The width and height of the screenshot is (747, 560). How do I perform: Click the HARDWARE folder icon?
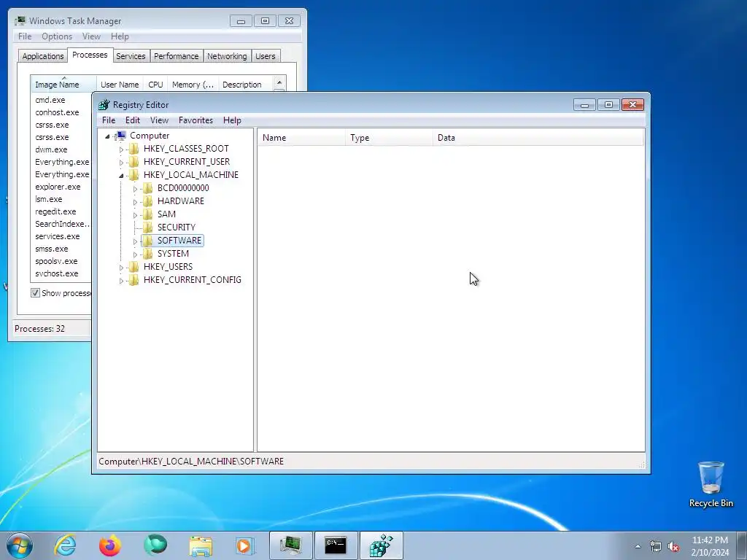point(147,201)
